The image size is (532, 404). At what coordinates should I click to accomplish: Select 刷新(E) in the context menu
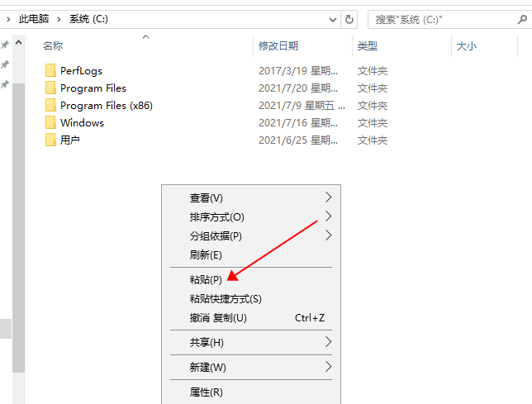click(x=206, y=255)
